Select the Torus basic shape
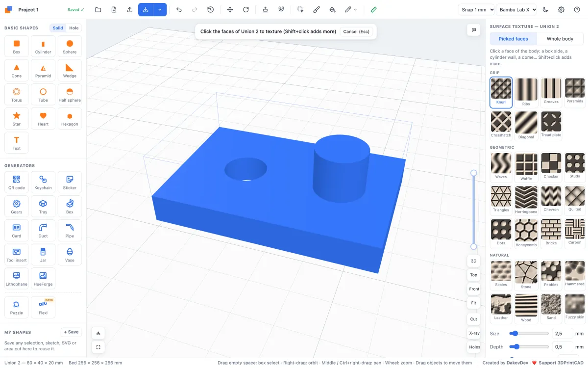 [17, 94]
